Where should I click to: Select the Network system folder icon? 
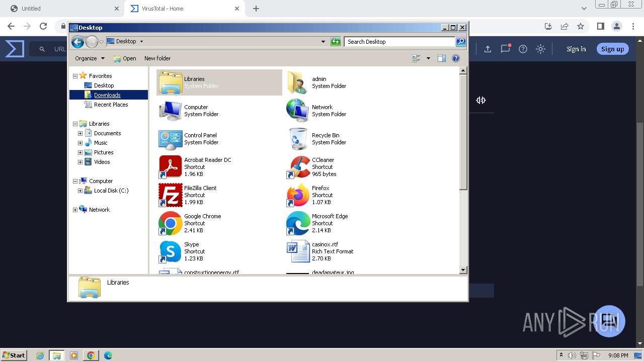tap(298, 111)
